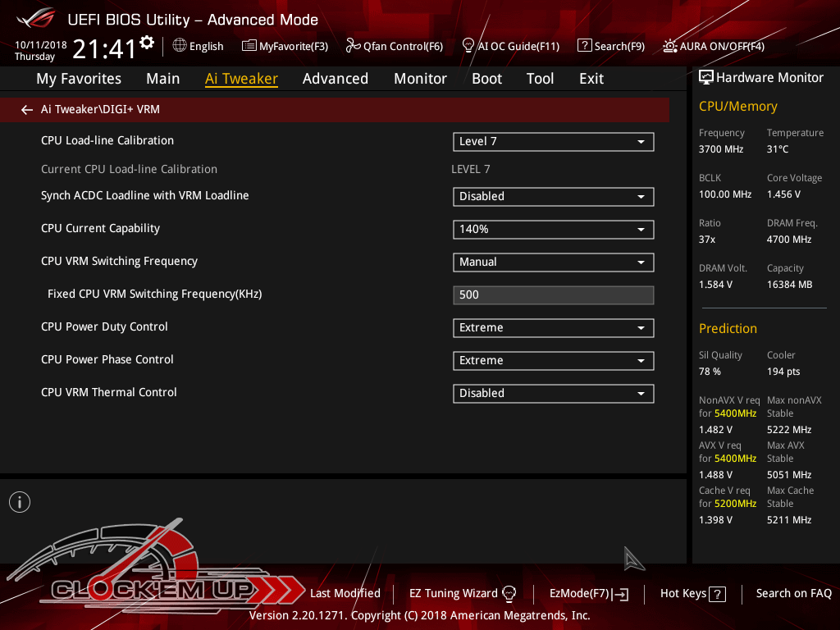
Task: Click the info icon in the help panel
Action: (20, 502)
